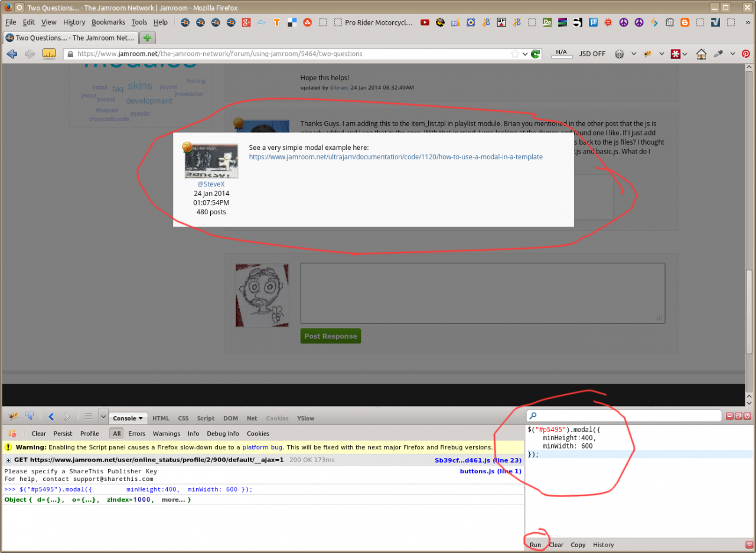The image size is (756, 553).
Task: Activate the Firebug element inspector icon
Action: [x=30, y=417]
